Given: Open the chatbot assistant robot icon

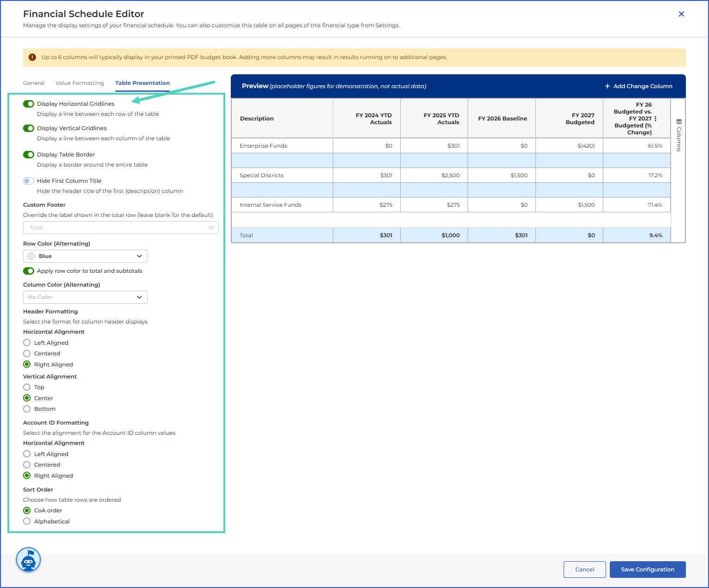Looking at the screenshot, I should point(29,560).
